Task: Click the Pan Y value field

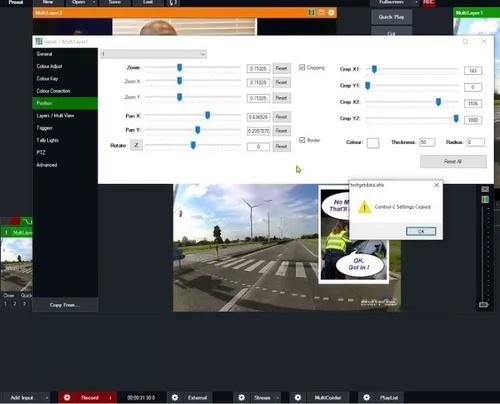Action: (258, 131)
